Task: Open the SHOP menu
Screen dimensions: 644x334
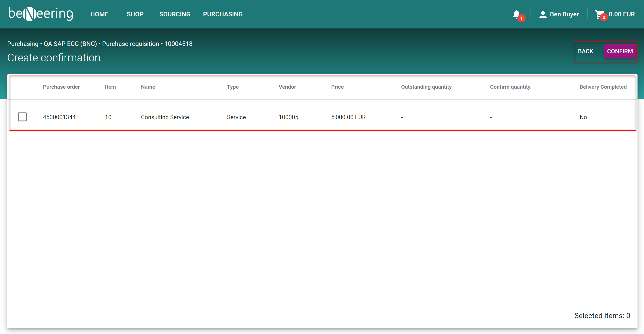Action: pos(135,14)
